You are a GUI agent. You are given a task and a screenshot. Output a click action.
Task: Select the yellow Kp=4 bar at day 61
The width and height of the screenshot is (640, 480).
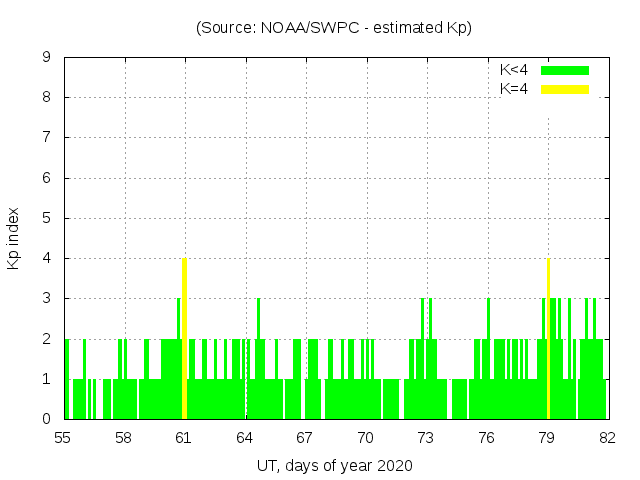tap(184, 340)
